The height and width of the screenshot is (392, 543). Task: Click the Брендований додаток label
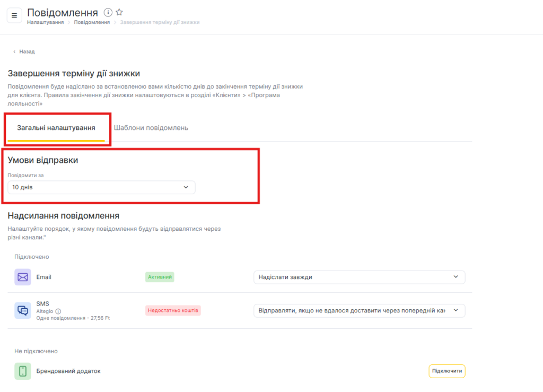click(68, 371)
